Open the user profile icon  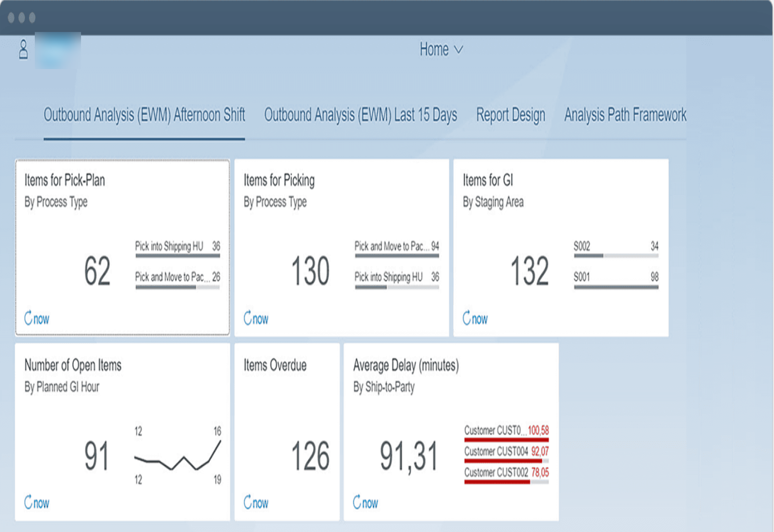point(23,50)
